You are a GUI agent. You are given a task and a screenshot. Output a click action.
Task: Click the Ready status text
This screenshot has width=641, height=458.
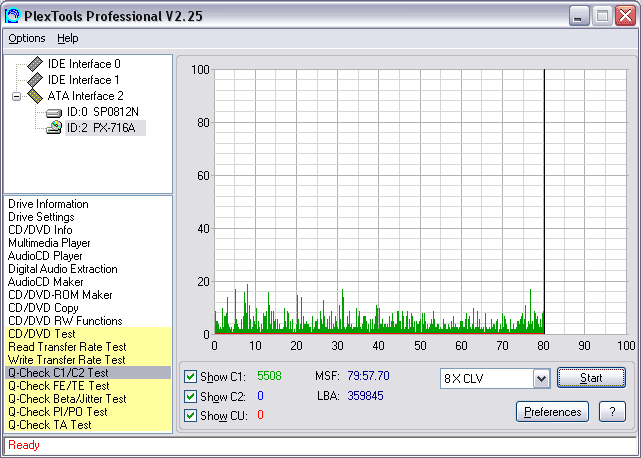[x=24, y=445]
